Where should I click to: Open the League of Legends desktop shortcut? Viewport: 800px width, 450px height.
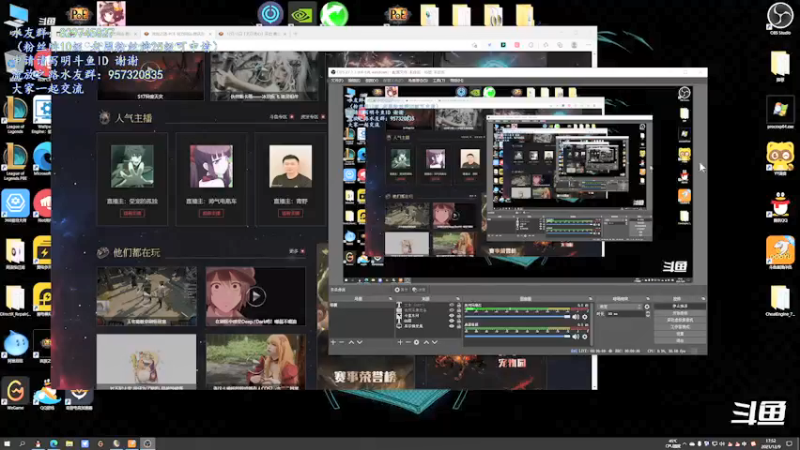(x=15, y=116)
